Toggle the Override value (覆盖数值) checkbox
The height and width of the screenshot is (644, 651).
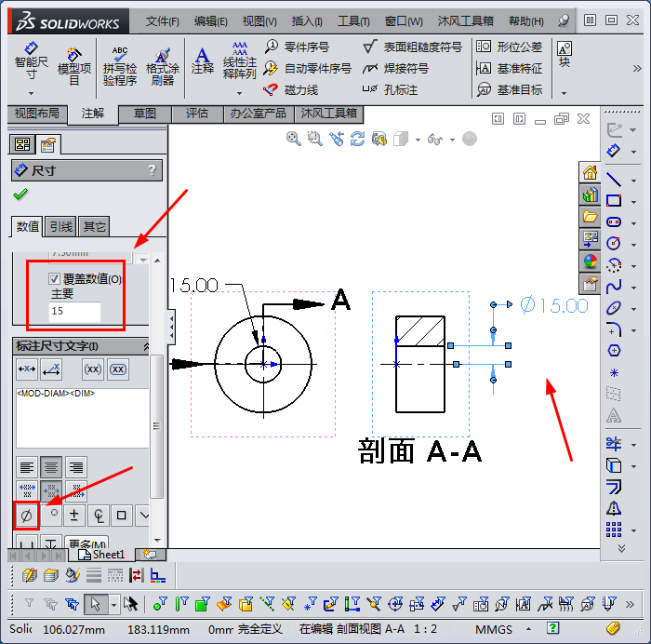(x=55, y=278)
